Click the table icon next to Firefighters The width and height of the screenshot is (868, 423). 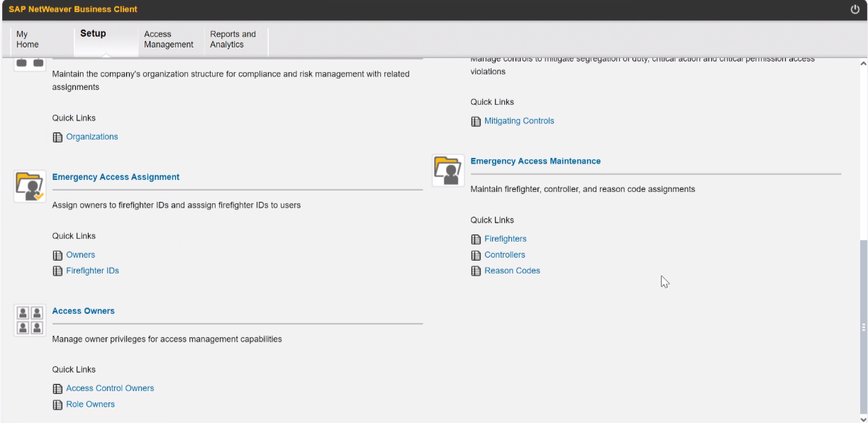[476, 239]
